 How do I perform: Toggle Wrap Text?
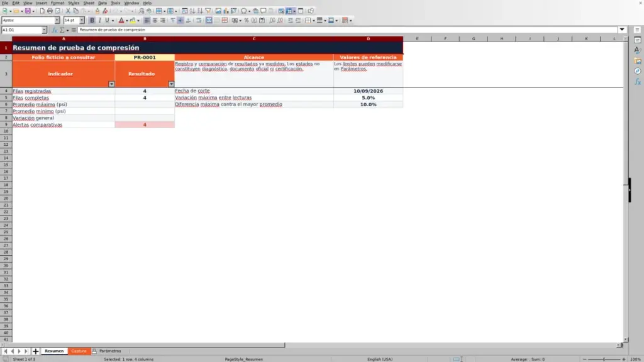[x=199, y=20]
